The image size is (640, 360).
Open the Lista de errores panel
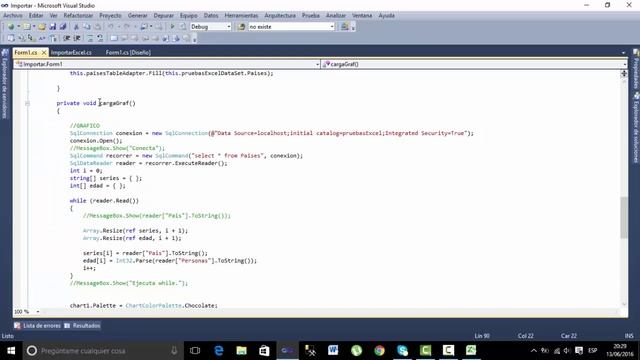[38, 326]
